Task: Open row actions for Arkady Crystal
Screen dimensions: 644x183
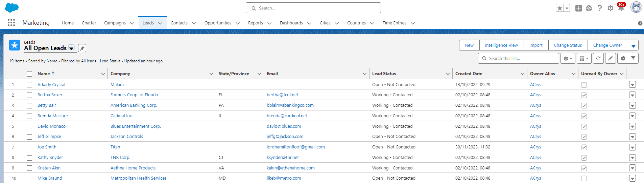Action: tap(633, 85)
